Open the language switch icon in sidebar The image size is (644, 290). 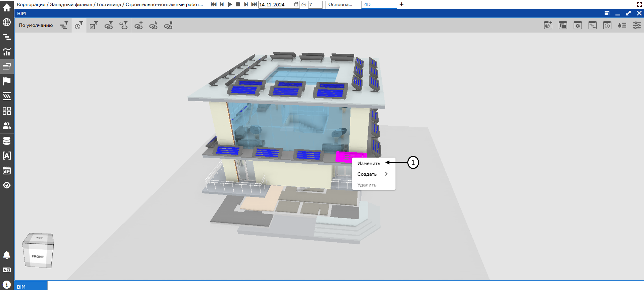coord(7,270)
